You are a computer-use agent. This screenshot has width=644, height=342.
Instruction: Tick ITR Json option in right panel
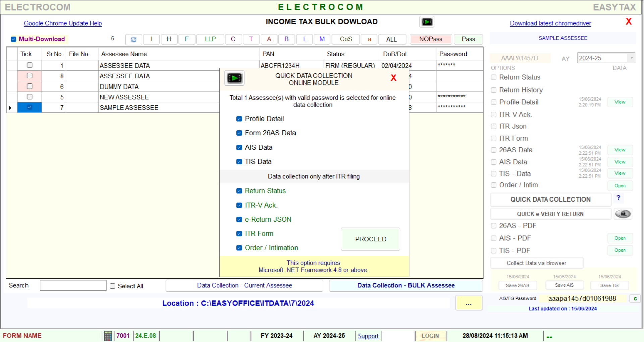coord(494,126)
